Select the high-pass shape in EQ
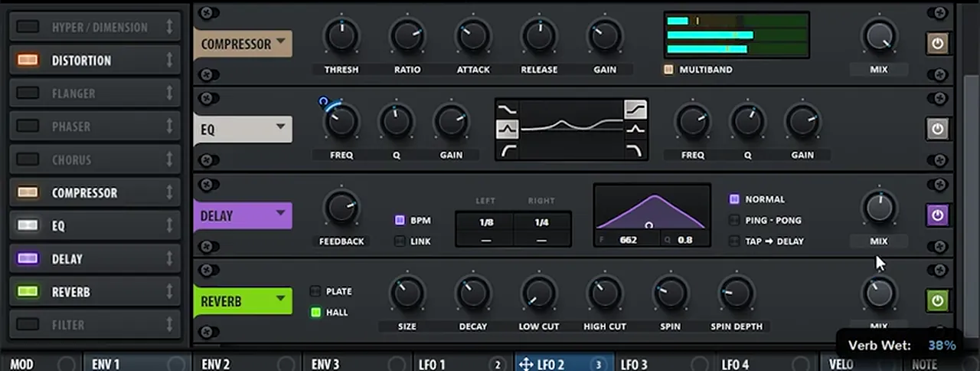980x371 pixels. (x=508, y=150)
